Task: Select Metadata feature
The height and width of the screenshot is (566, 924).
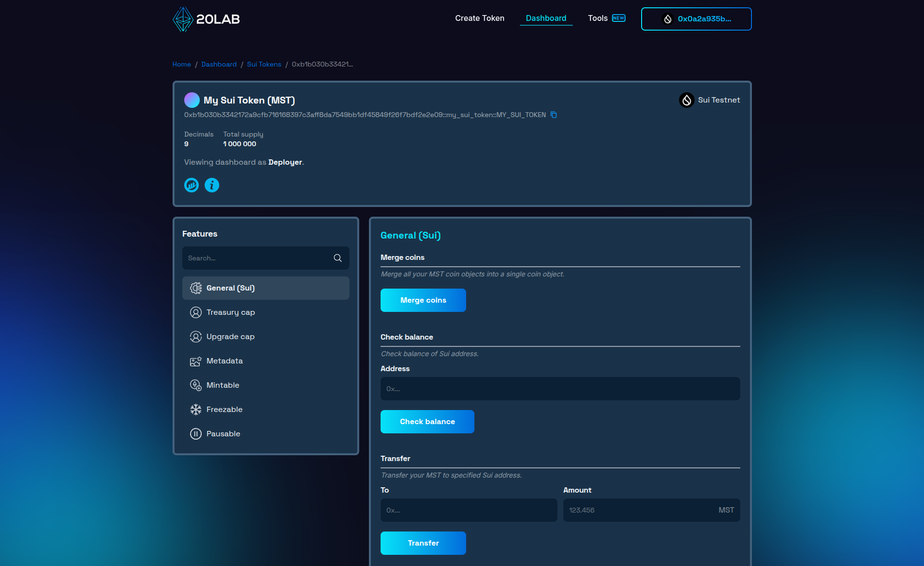Action: click(266, 361)
